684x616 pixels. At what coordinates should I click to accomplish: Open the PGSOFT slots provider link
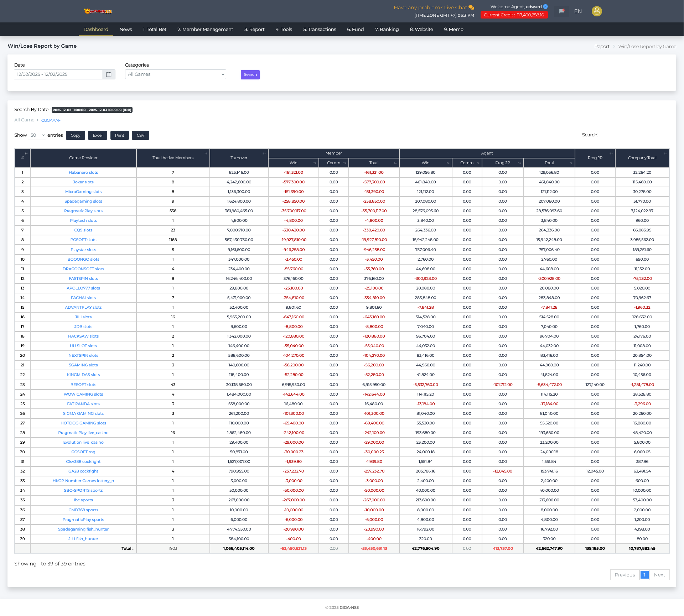[x=83, y=240]
